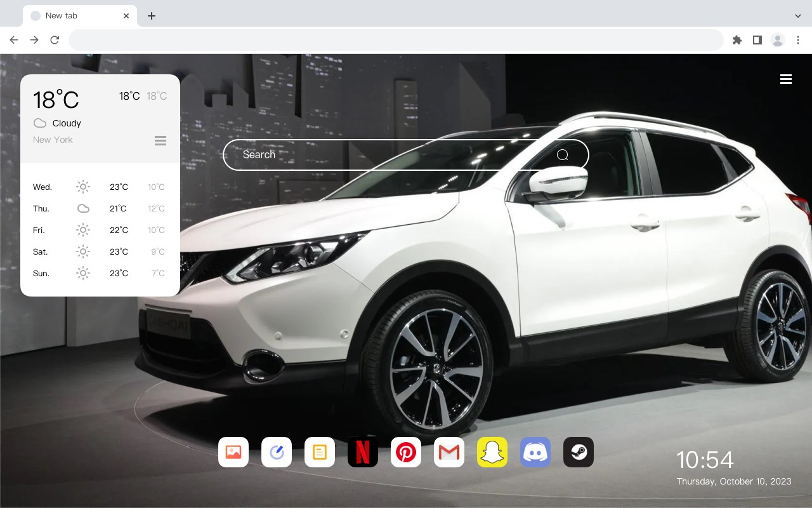Reload the current page
This screenshot has height=508, width=812.
click(x=55, y=40)
